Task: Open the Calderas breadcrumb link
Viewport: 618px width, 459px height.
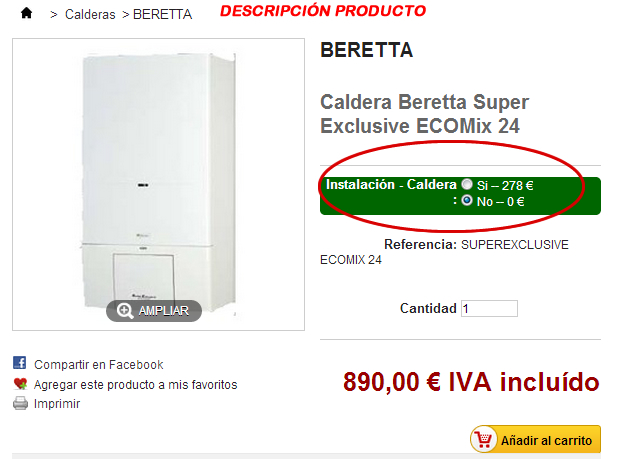Action: point(90,15)
